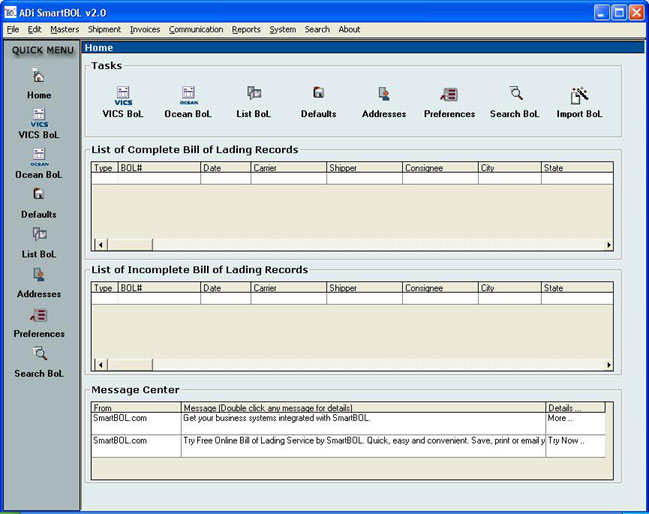The width and height of the screenshot is (649, 514).
Task: Sort Complete records by Shipper column header
Action: pos(364,168)
